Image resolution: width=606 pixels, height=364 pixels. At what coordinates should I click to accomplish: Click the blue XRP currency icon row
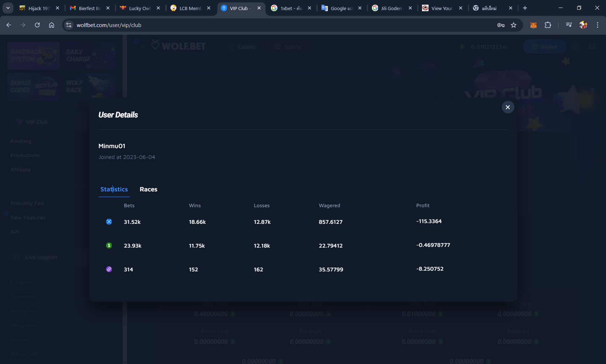coord(109,222)
